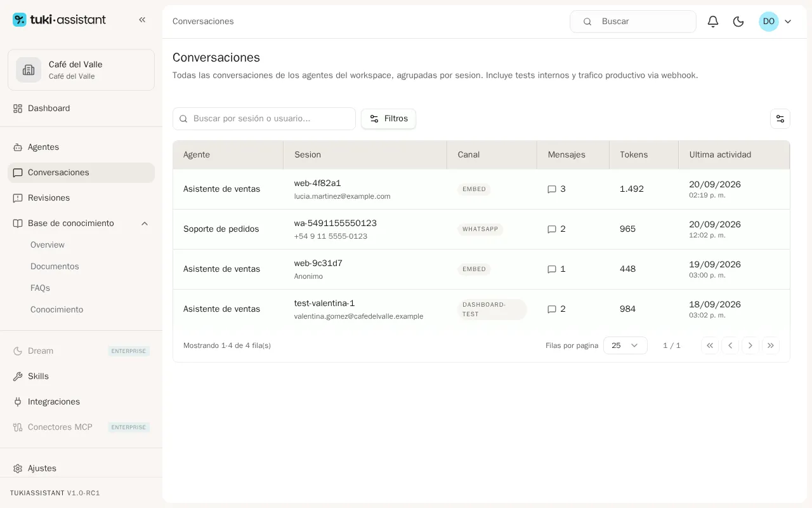Go to first page button
The image size is (812, 508).
[710, 345]
